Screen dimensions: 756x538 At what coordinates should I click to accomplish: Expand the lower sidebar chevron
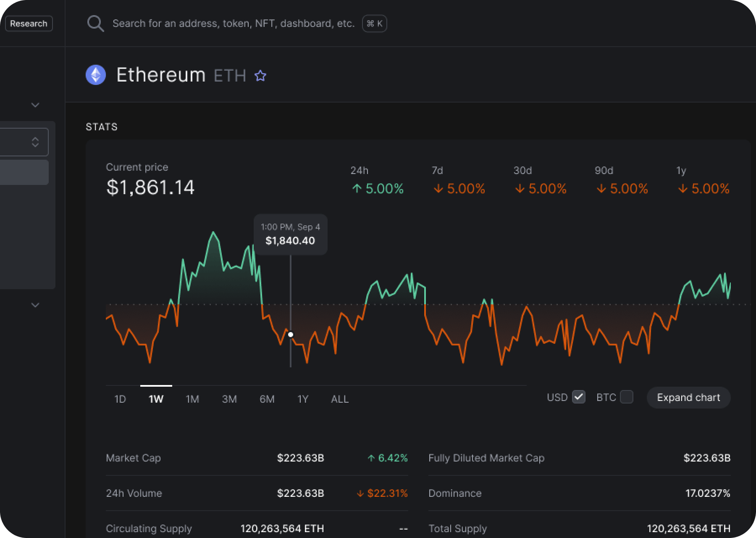tap(35, 305)
